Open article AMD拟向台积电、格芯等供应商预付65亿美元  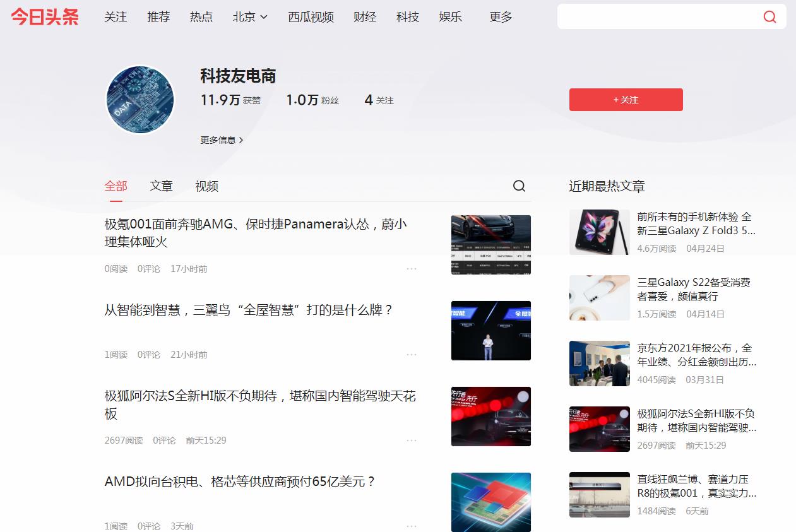pyautogui.click(x=241, y=482)
